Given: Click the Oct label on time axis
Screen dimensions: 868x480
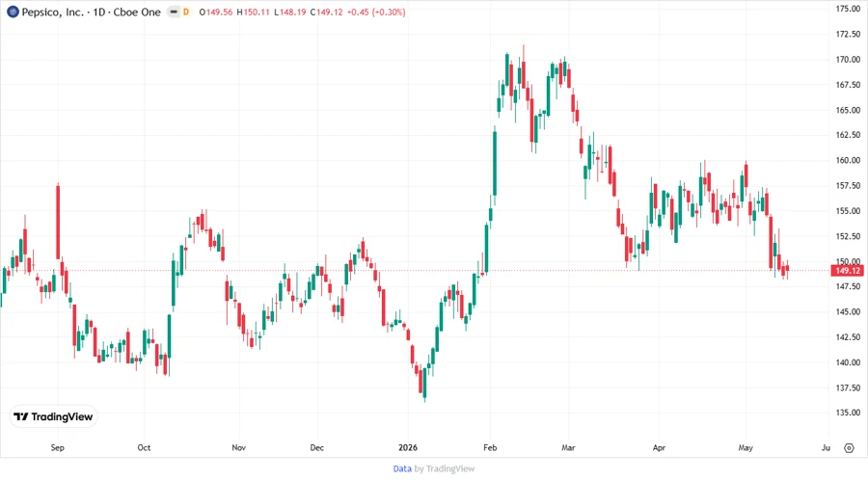Looking at the screenshot, I should point(144,447).
